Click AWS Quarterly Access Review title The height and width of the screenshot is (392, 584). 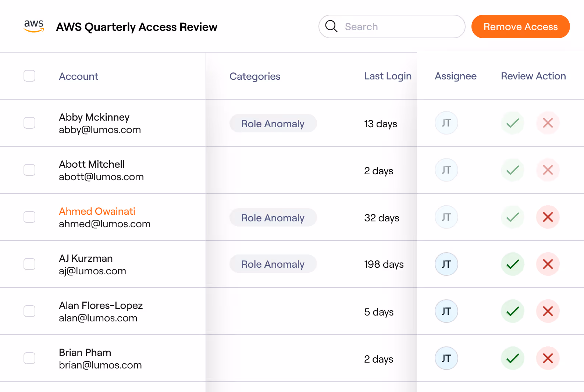tap(136, 27)
